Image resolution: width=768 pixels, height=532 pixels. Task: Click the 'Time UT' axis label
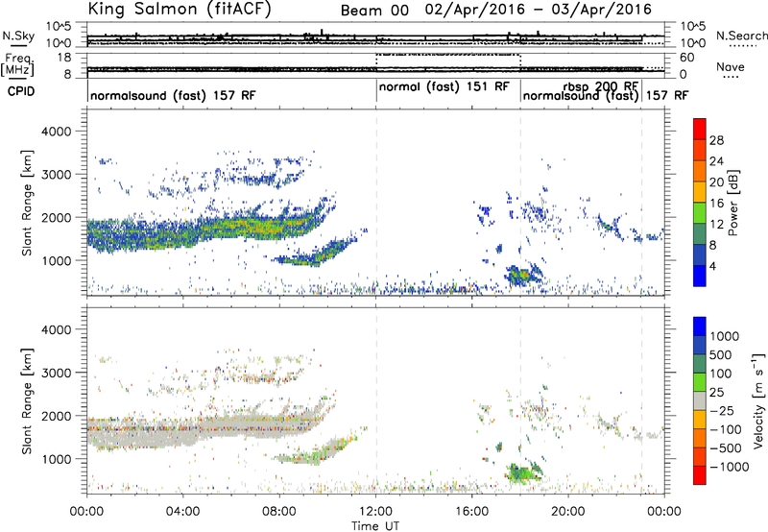pos(375,526)
